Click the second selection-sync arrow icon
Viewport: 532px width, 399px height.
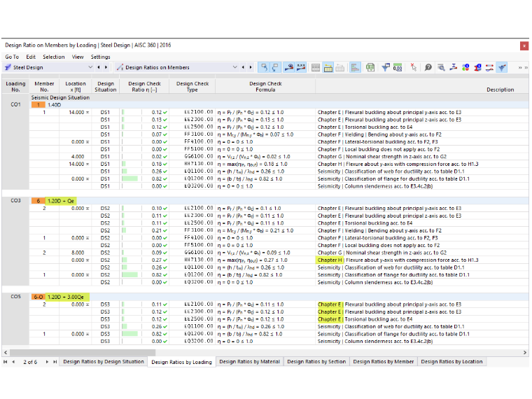[276, 67]
